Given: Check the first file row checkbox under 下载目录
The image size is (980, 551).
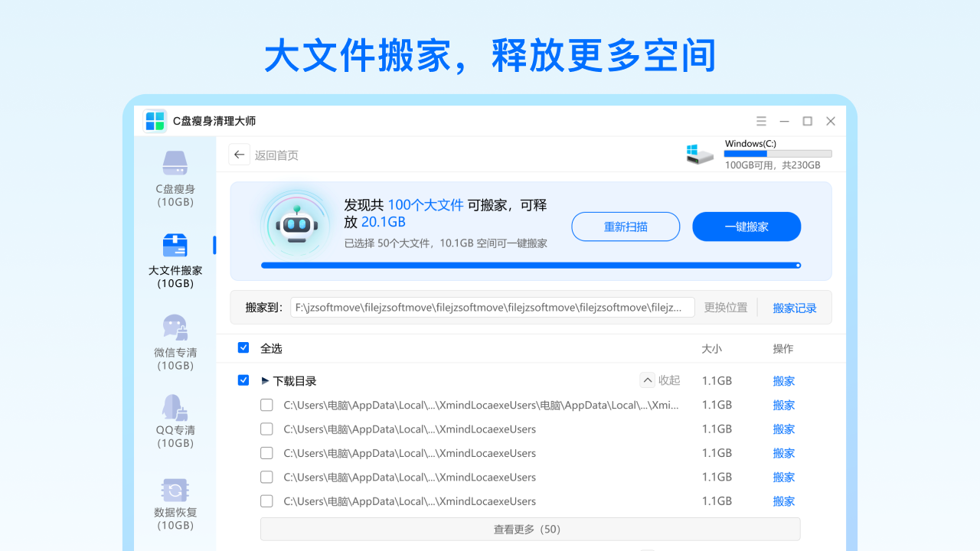Looking at the screenshot, I should tap(266, 405).
